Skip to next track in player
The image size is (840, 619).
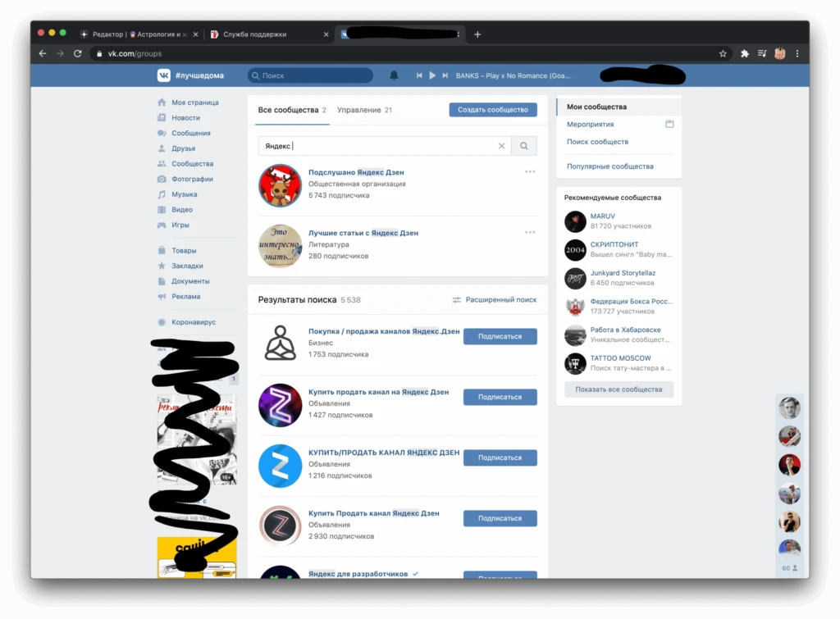445,75
